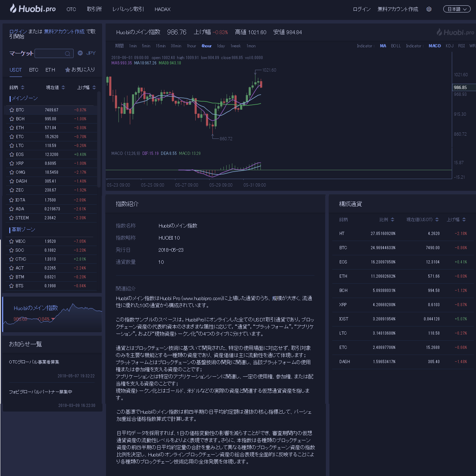Click the star icon next to DASH
476x476 pixels.
(12, 181)
